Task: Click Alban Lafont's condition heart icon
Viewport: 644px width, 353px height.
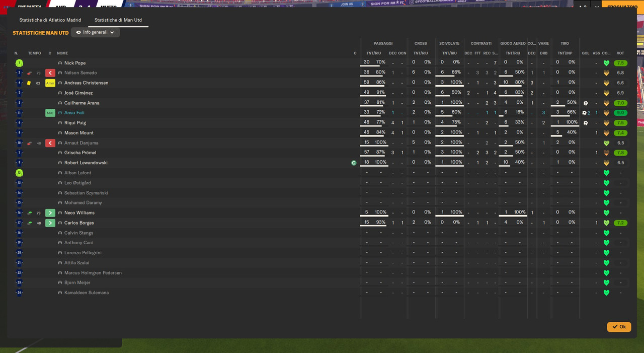Action: [606, 173]
